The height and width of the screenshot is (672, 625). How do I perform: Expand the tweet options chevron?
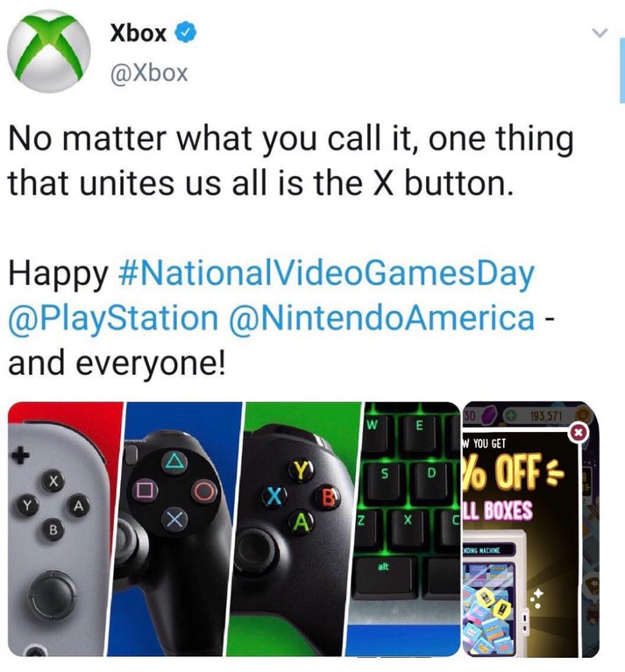[599, 32]
